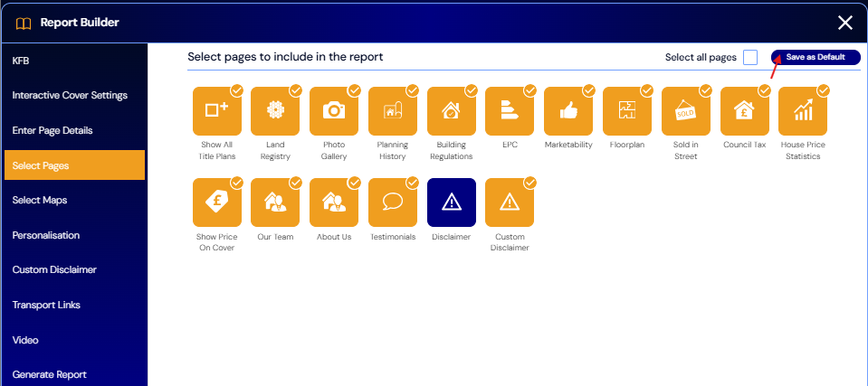Untick the checkmark on Council Tax tile
The image size is (868, 386).
(x=765, y=90)
